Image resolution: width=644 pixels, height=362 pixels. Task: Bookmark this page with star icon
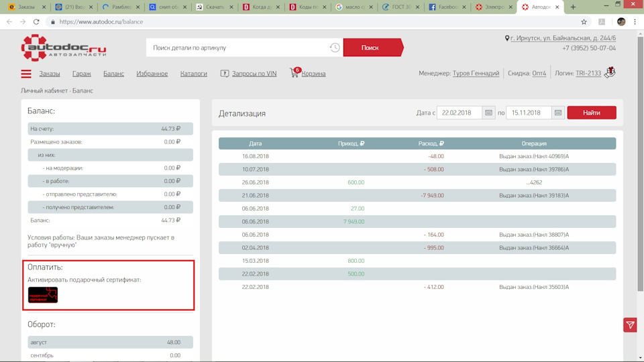pos(584,21)
